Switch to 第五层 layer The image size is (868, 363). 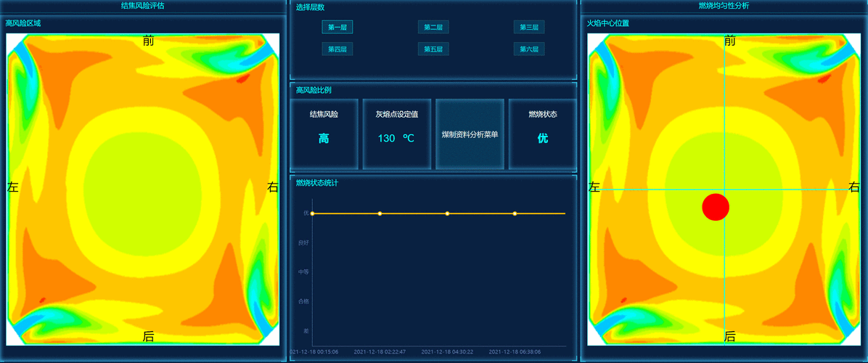coord(433,49)
